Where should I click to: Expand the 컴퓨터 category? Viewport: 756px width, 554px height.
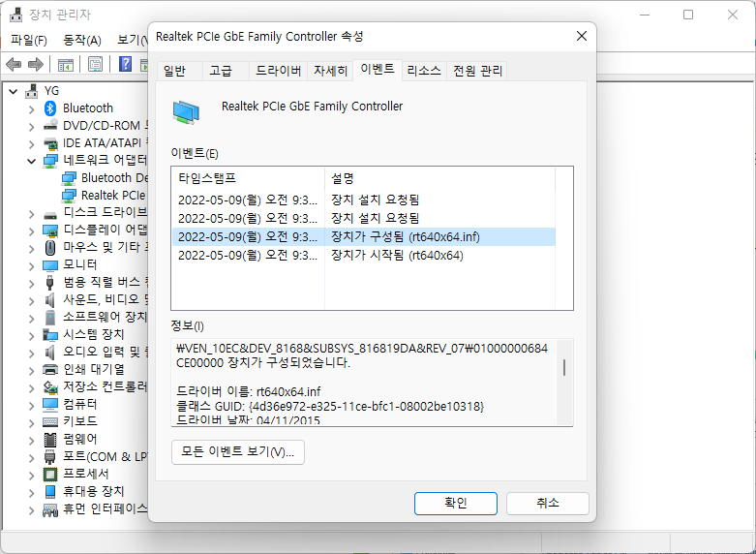[x=31, y=406]
